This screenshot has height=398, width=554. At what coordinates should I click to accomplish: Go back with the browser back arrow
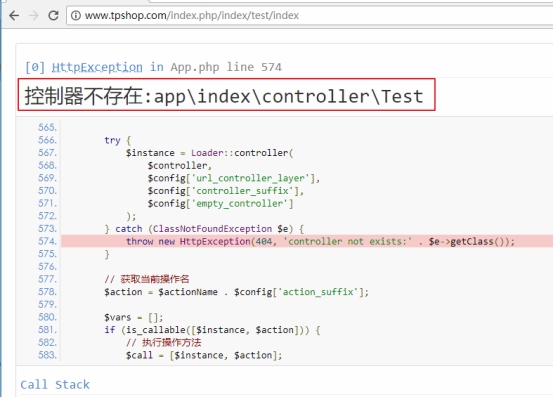point(14,15)
